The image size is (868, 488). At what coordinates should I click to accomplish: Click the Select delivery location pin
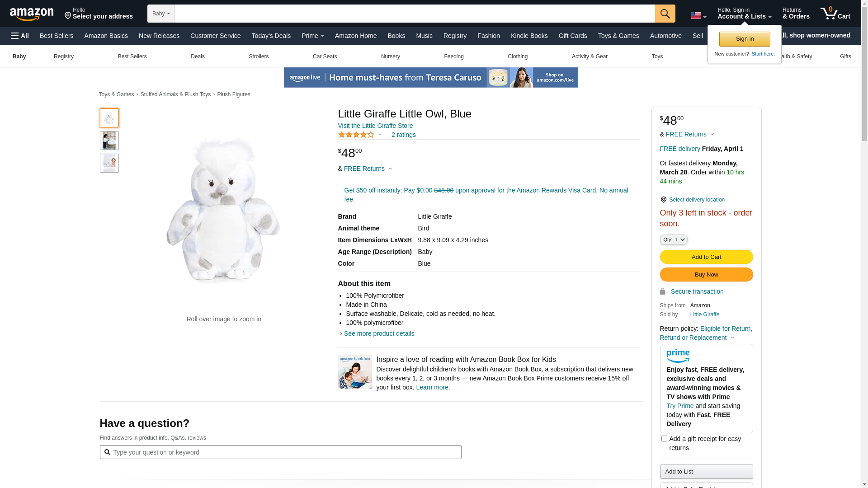click(x=663, y=200)
